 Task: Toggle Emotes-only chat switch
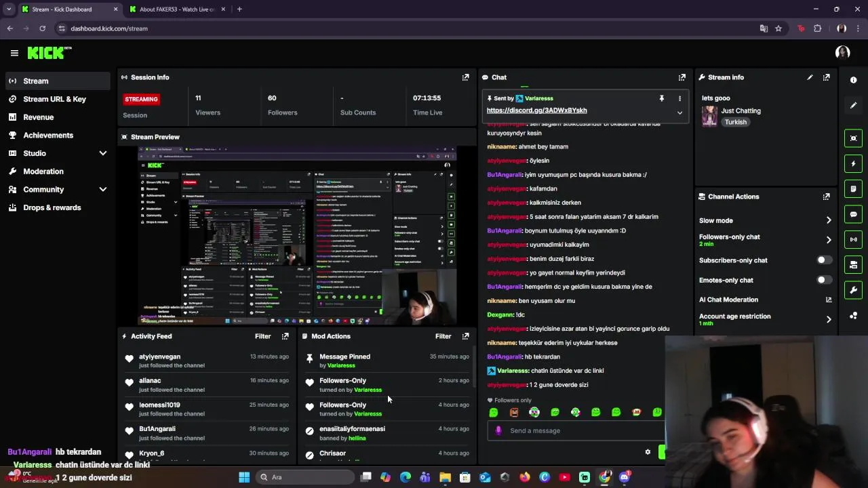click(824, 280)
